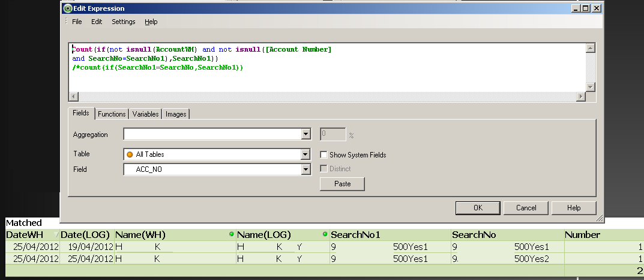
Task: Click the sort arrow in DateWH header
Action: (56, 235)
